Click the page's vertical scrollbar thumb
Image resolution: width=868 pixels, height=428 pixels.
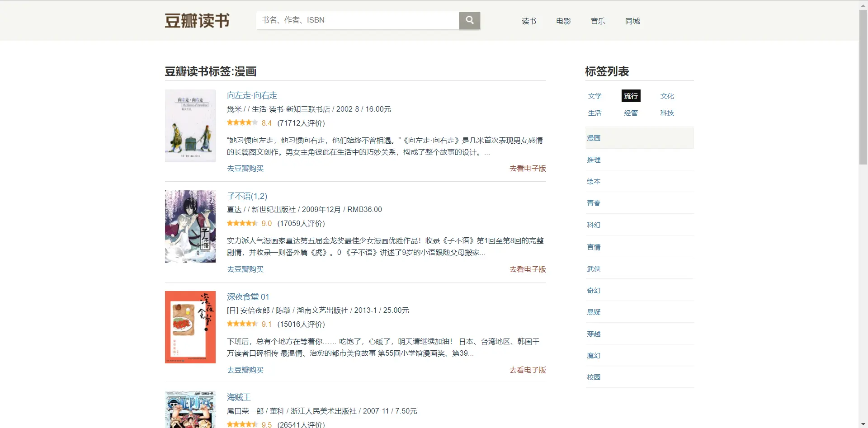tap(863, 86)
